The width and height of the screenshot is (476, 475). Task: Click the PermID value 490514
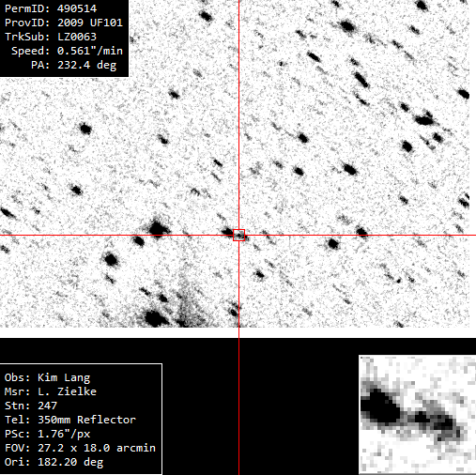coord(77,8)
